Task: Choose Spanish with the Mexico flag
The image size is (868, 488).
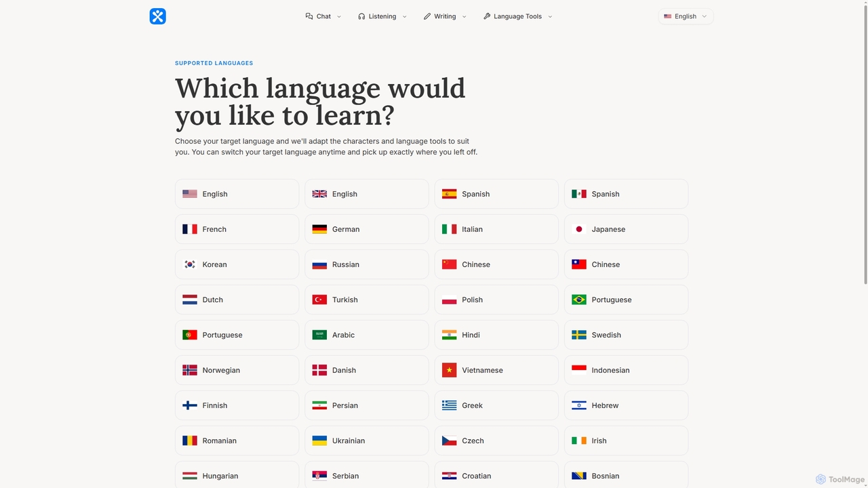Action: pyautogui.click(x=626, y=194)
